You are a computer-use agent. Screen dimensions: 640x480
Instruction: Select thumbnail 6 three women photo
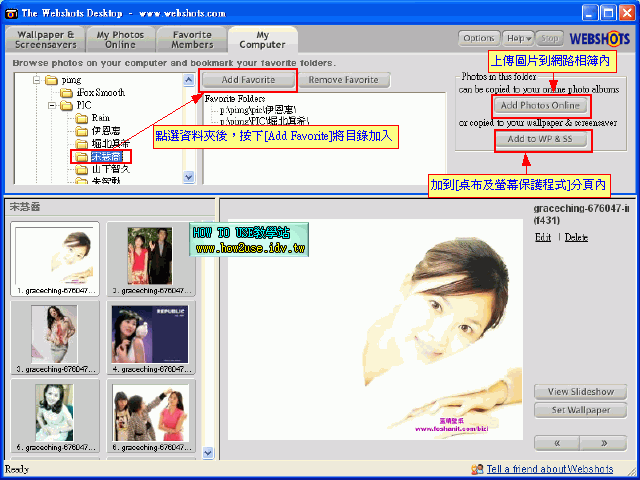151,416
